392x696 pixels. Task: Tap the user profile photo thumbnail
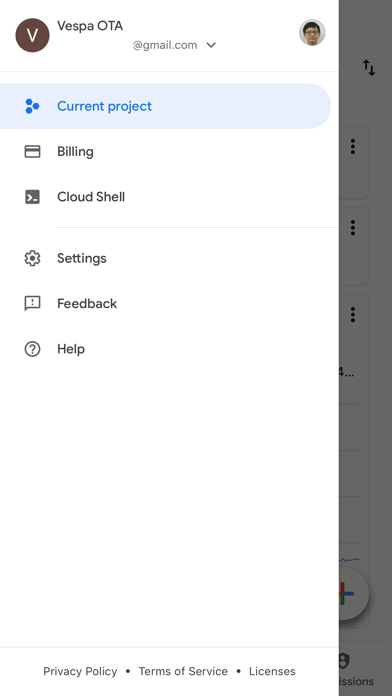[312, 33]
